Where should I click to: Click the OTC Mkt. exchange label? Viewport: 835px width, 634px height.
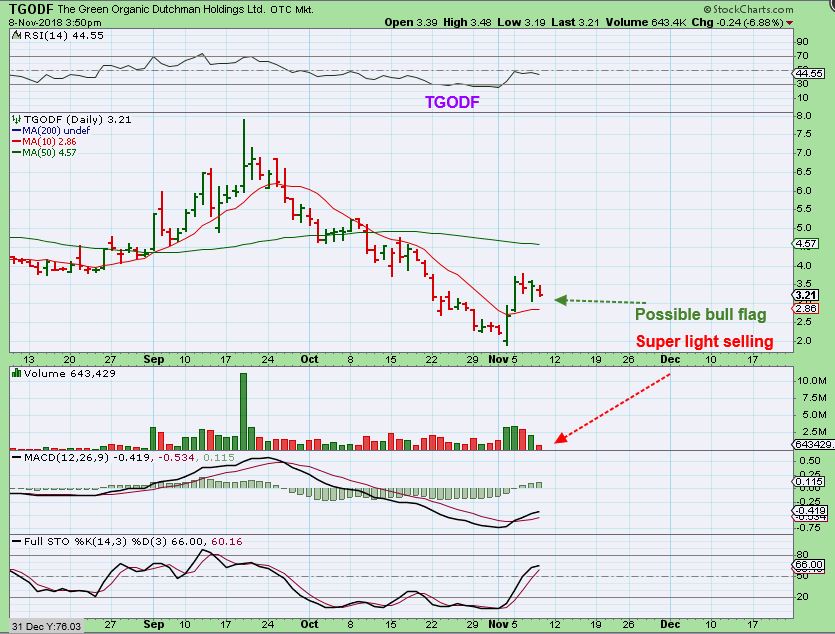[x=292, y=10]
